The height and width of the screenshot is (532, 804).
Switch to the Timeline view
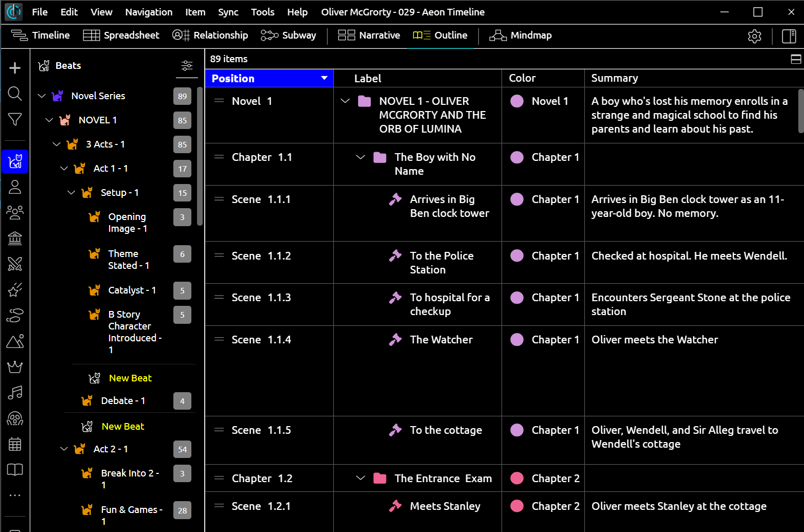coord(41,35)
